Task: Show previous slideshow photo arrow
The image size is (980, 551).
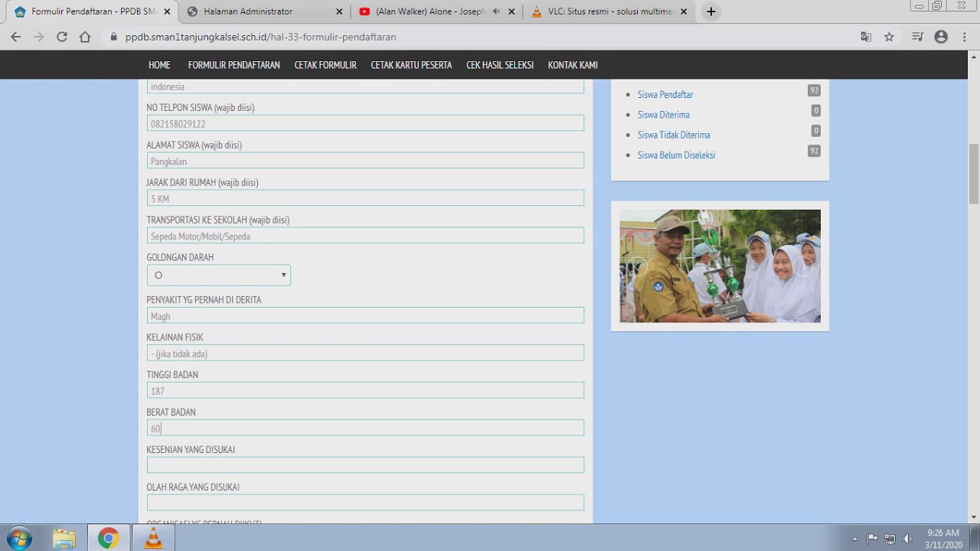Action: pos(637,266)
